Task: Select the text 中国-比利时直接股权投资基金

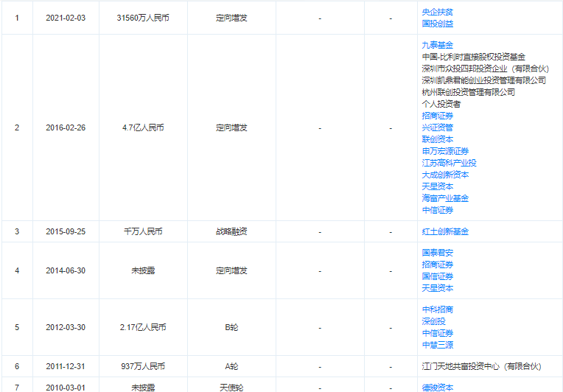Action: tap(474, 57)
